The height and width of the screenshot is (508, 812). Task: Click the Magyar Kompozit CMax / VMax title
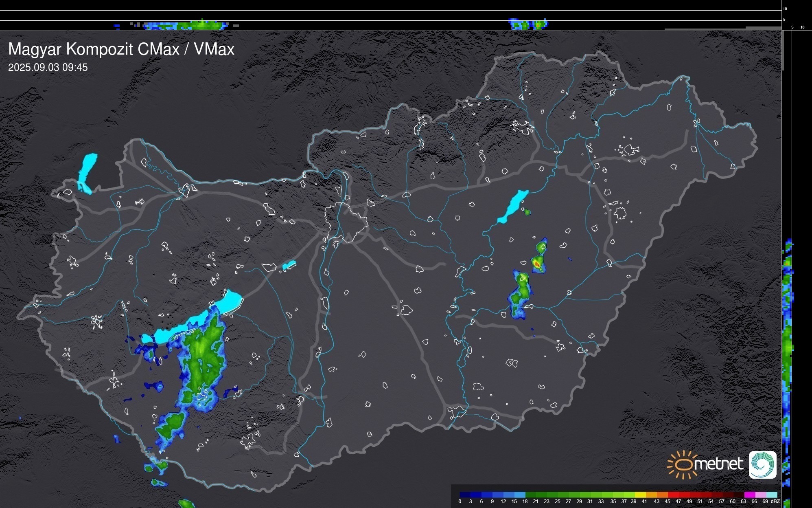point(121,49)
